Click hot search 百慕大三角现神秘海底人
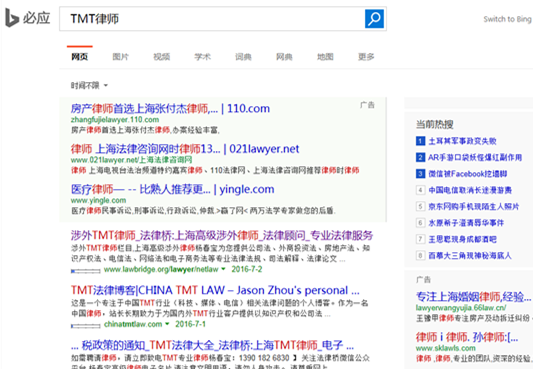 point(470,255)
